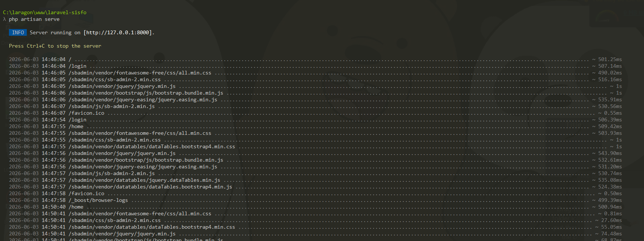The width and height of the screenshot is (644, 241).
Task: Click the 506.39ms duration value
Action: 610,120
